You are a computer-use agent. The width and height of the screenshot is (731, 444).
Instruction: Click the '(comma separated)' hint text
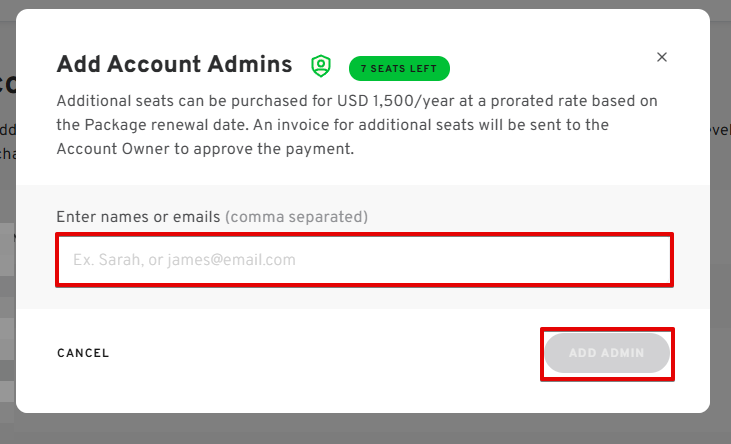click(x=297, y=217)
